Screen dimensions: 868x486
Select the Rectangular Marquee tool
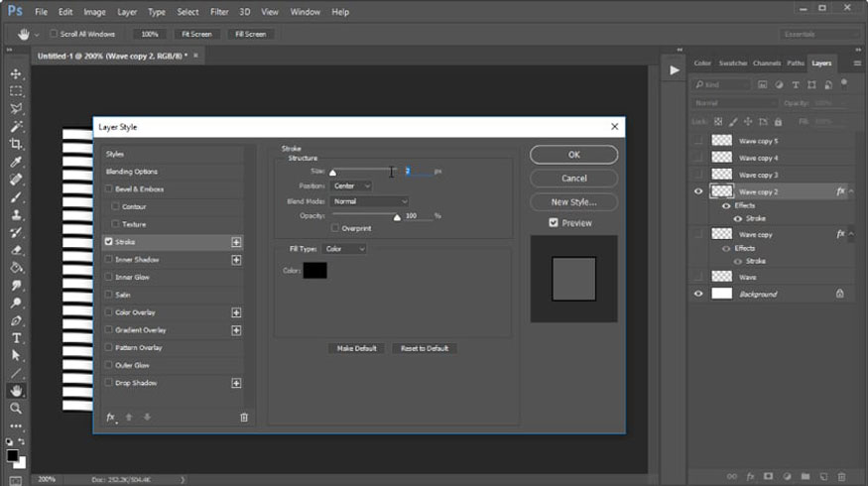[16, 91]
